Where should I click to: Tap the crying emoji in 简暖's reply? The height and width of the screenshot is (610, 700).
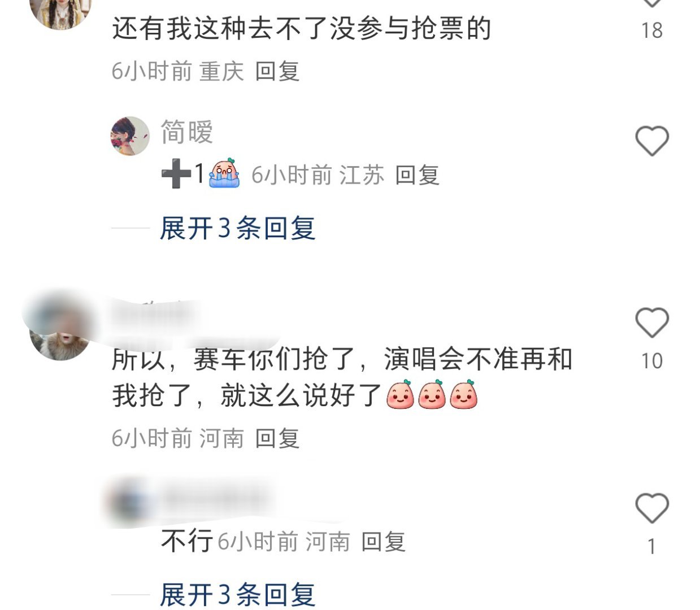click(224, 173)
